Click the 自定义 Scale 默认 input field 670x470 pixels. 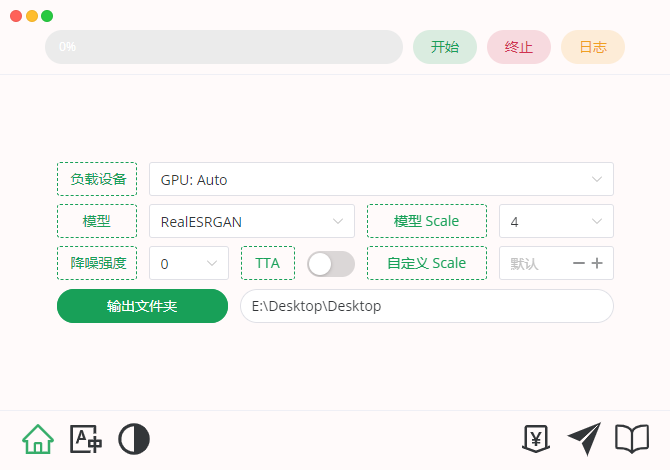535,263
